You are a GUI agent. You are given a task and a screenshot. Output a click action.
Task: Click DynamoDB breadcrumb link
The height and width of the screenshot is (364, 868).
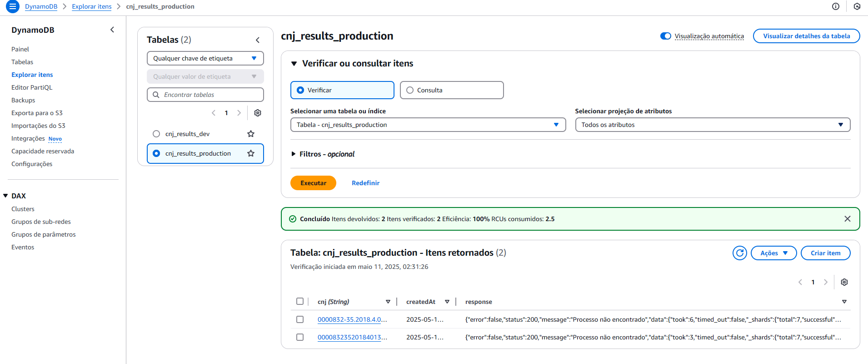point(41,6)
